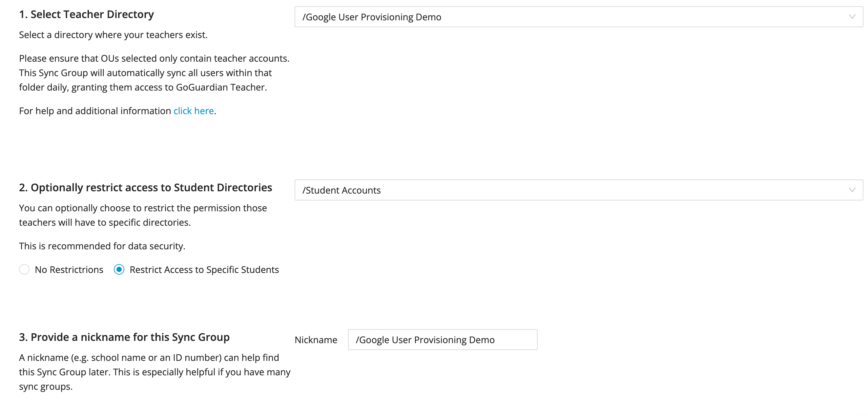Click the Provide a nickname section heading

[x=124, y=336]
